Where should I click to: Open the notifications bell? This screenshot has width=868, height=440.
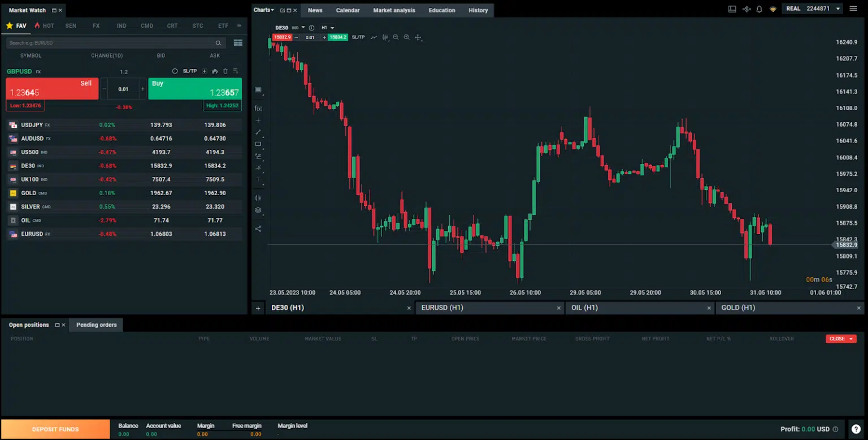(759, 9)
